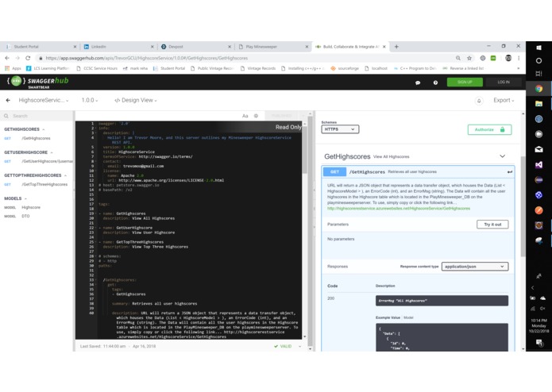552x392 pixels.
Task: Click the Cortana circle icon in taskbar
Action: [538, 61]
